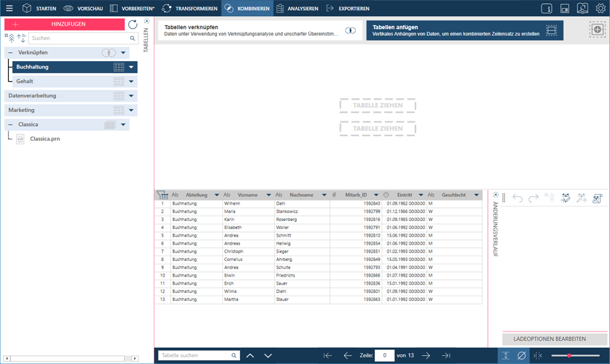Click the Stankowicz cell in Nachname column
610x364 pixels.
coord(302,211)
